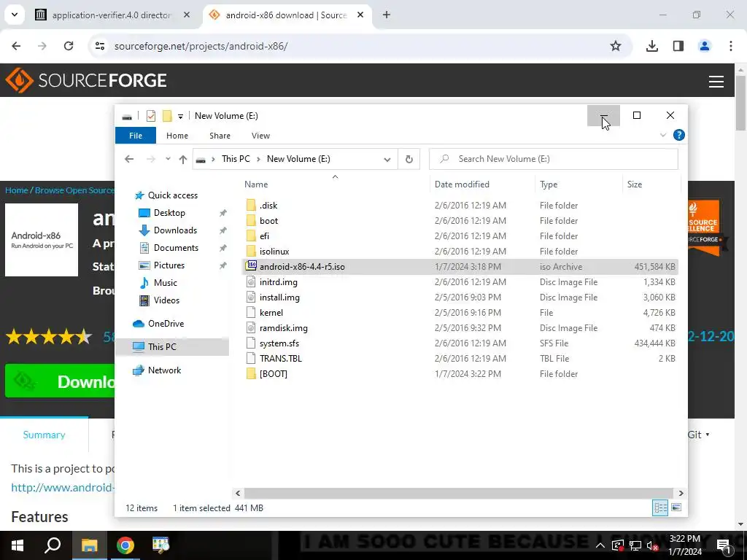The width and height of the screenshot is (747, 560).
Task: Select Network in the navigation pane
Action: tap(164, 370)
